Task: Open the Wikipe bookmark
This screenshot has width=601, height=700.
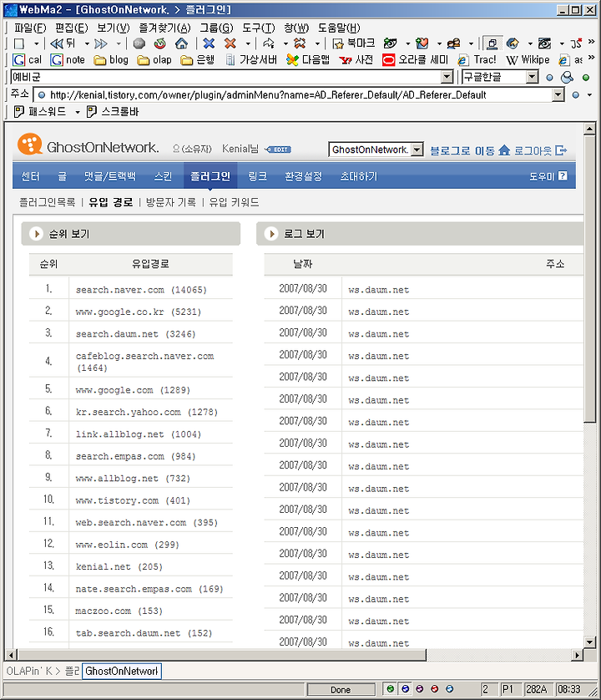Action: 528,60
